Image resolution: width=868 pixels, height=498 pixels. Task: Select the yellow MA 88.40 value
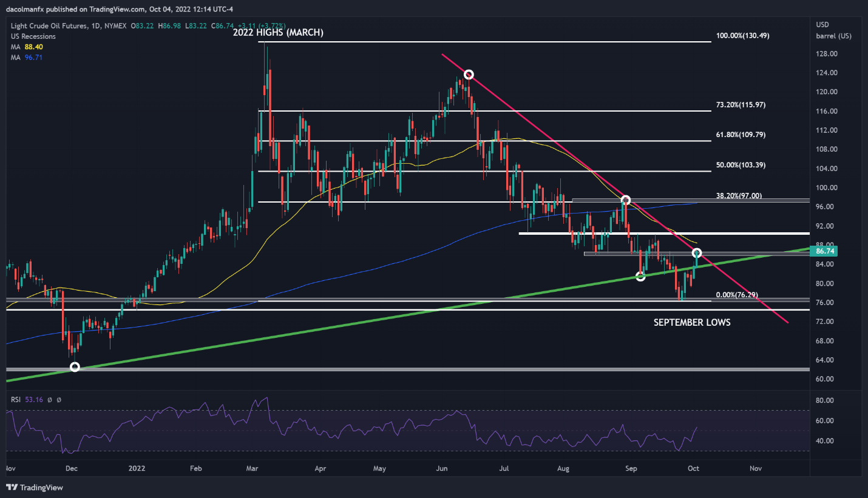[34, 47]
